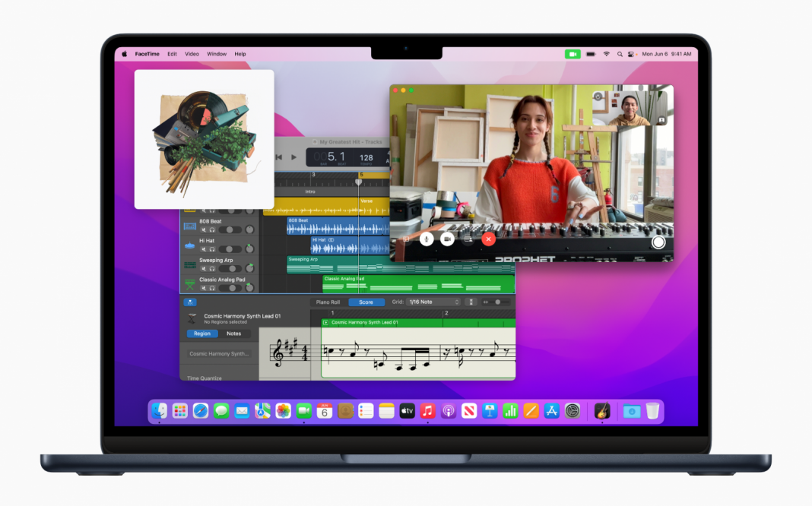Toggle the camera icon in FaceTime controls

(x=448, y=239)
